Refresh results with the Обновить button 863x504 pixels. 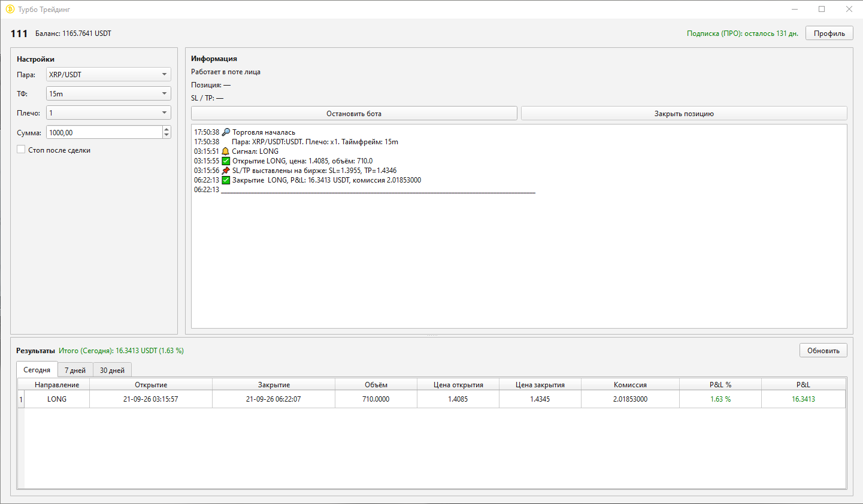(x=823, y=350)
